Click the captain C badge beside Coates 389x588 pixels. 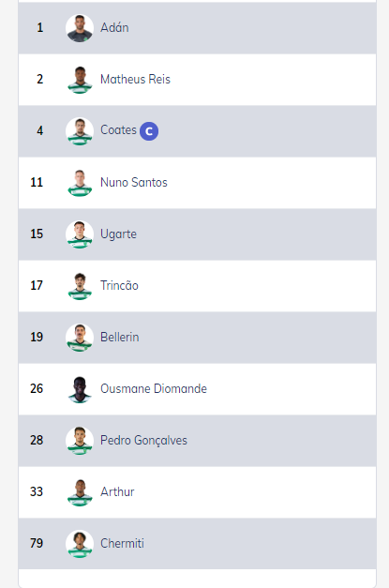(149, 131)
